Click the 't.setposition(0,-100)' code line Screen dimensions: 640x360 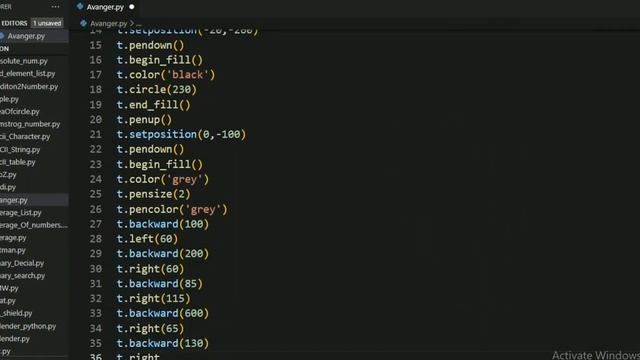pyautogui.click(x=181, y=134)
